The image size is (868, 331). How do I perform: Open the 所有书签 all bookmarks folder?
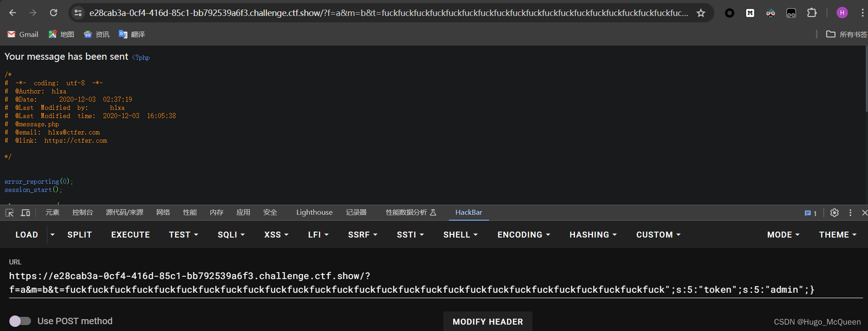[847, 34]
